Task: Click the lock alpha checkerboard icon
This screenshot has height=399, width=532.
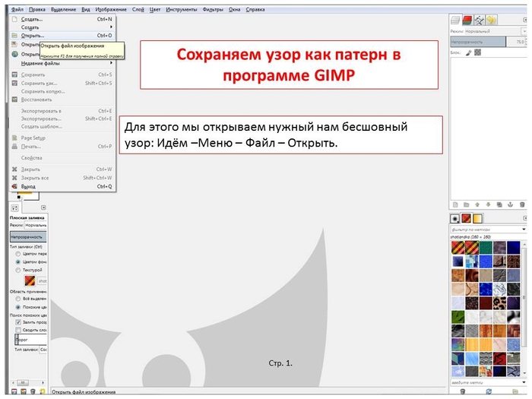Action: (478, 52)
